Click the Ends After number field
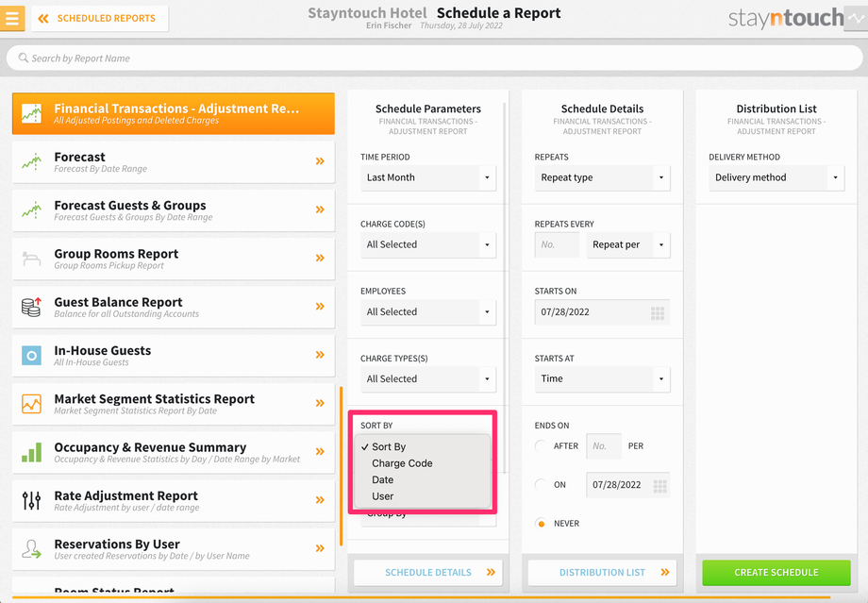The height and width of the screenshot is (603, 868). 604,446
